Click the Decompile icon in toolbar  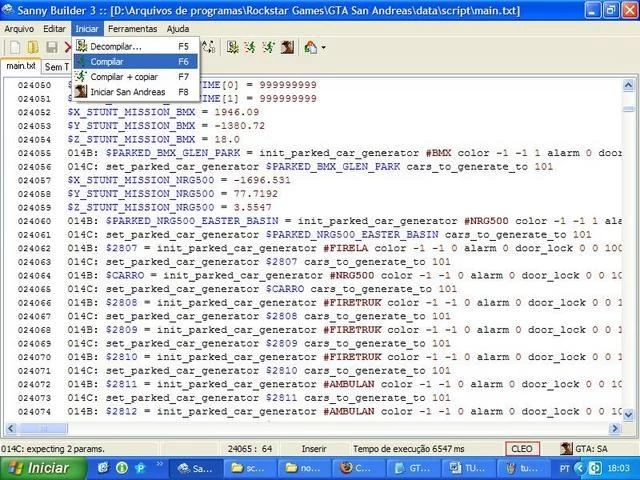[232, 47]
